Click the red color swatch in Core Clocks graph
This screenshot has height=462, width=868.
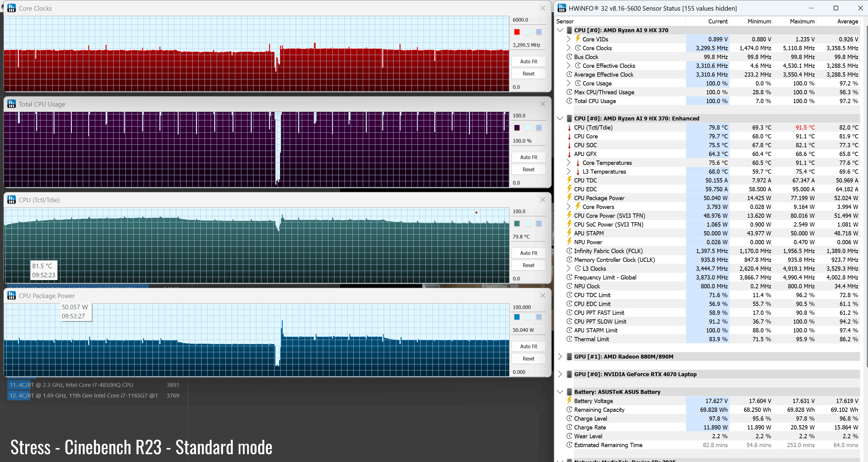[517, 32]
